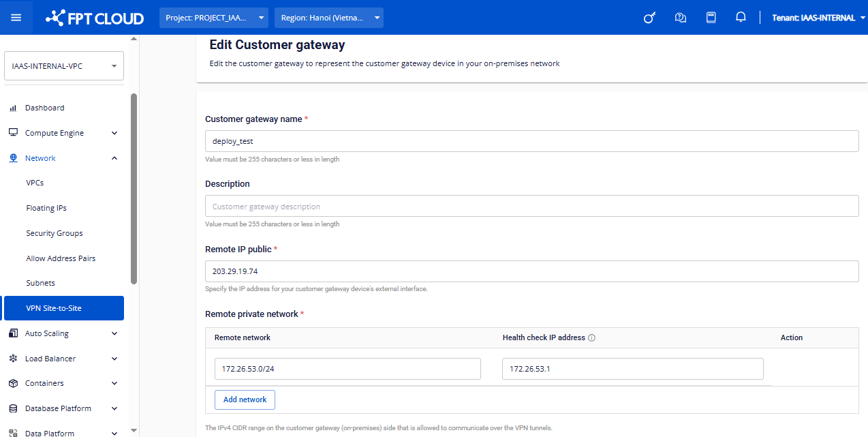The width and height of the screenshot is (868, 437).
Task: Click the Dashboard chart icon in sidebar
Action: point(12,108)
